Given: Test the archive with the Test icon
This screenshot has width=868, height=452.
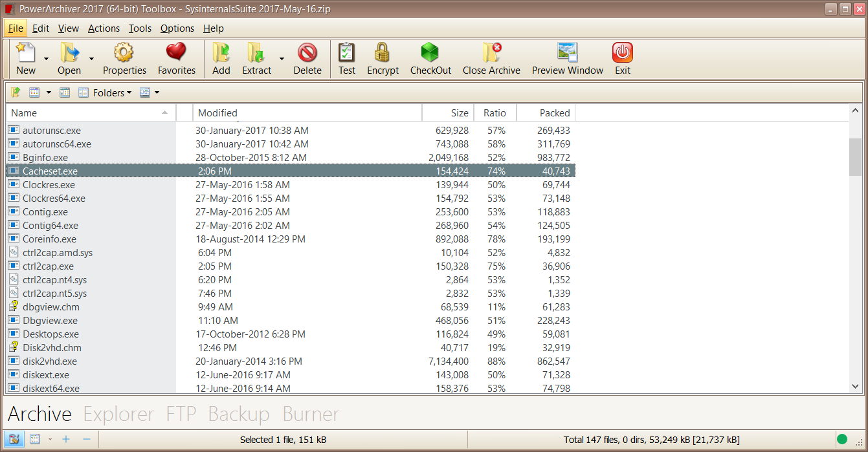Looking at the screenshot, I should coord(347,52).
